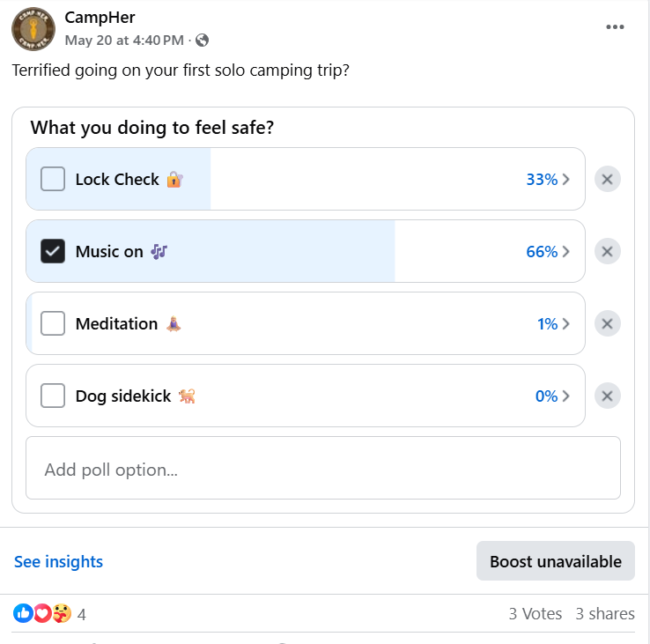650x644 pixels.
Task: Click the heart reaction icon
Action: click(41, 613)
